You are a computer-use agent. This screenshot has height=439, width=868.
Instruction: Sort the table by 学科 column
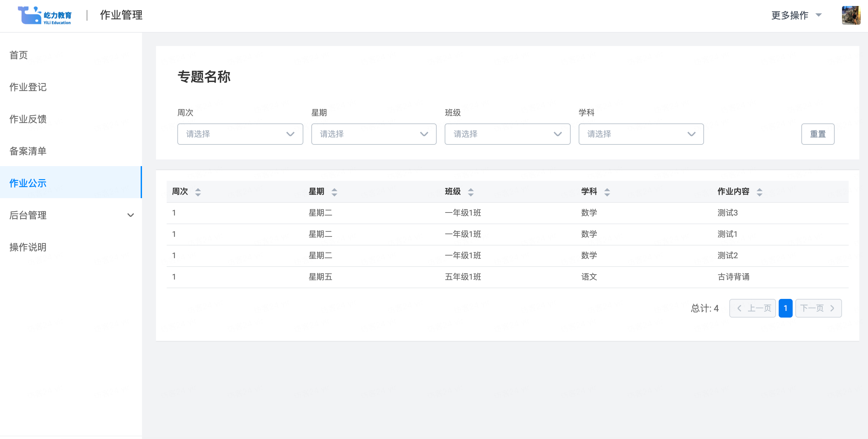(x=607, y=192)
